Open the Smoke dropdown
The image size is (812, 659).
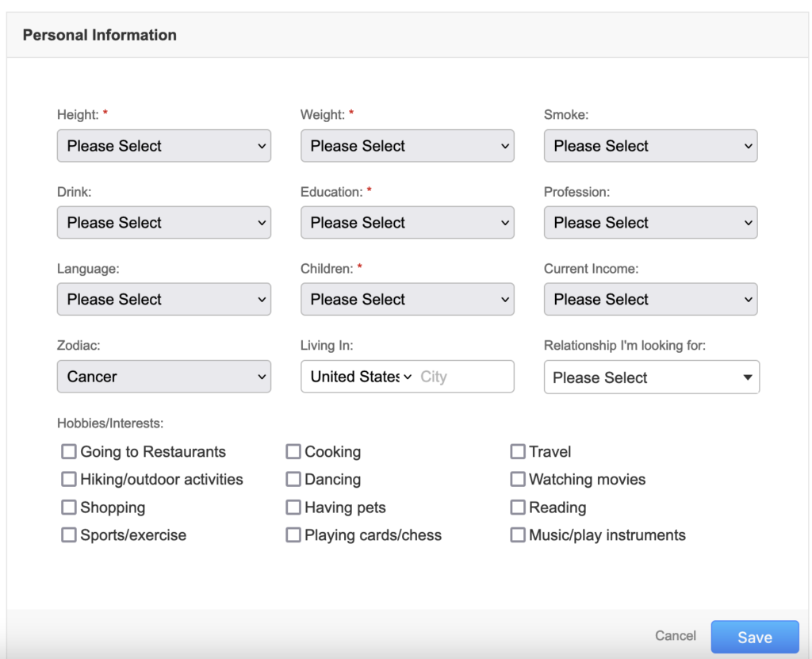point(650,146)
